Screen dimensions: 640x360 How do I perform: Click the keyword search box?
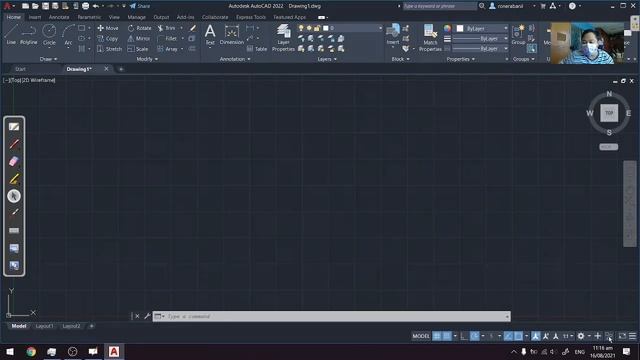click(439, 6)
